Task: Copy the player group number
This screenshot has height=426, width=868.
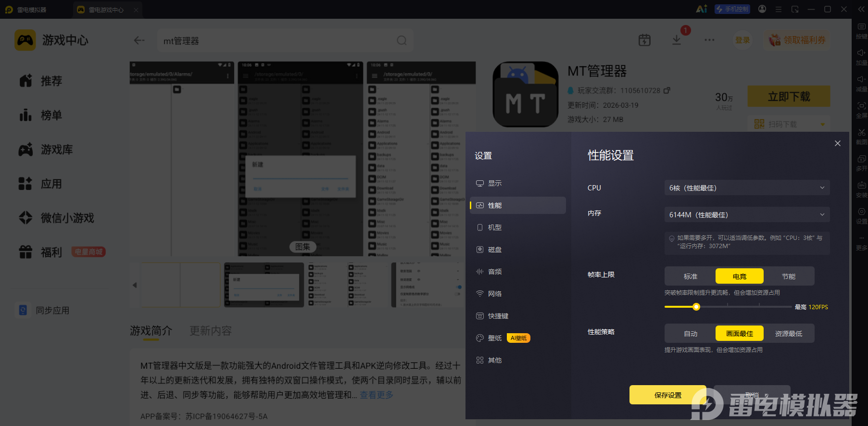Action: pyautogui.click(x=667, y=90)
